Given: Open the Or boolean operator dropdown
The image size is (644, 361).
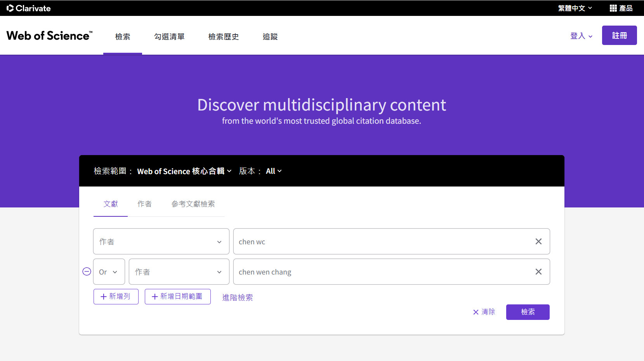Looking at the screenshot, I should click(109, 272).
